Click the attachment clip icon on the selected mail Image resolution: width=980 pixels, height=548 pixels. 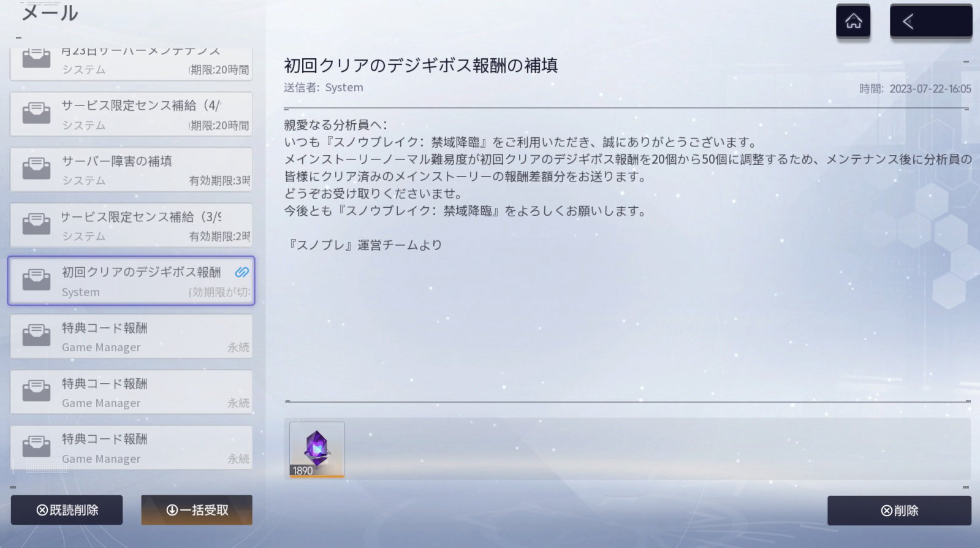click(x=241, y=272)
